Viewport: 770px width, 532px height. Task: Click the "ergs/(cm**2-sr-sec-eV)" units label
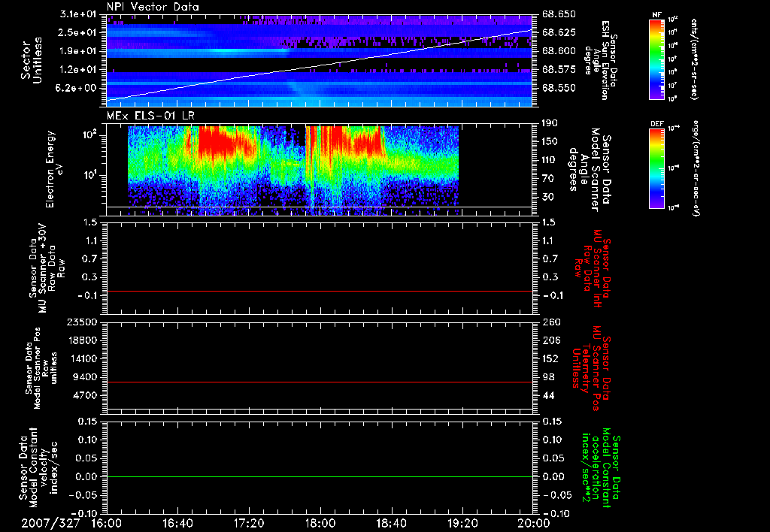click(x=696, y=168)
